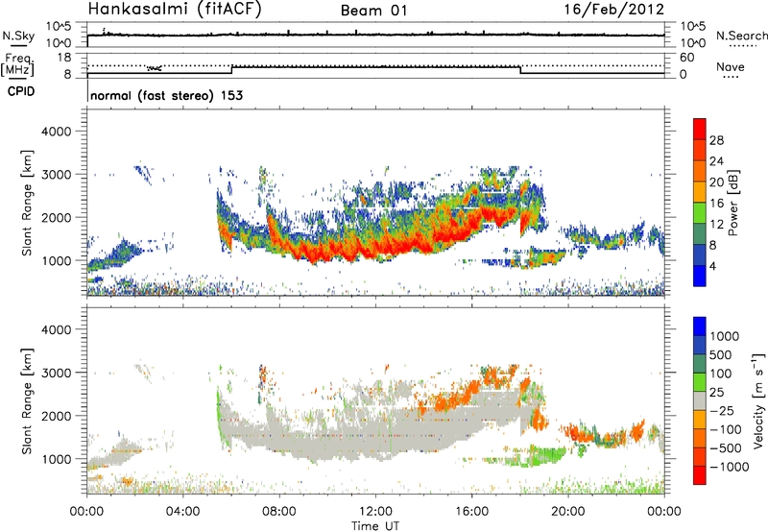Click the "4" tick on power colour bar
768x532 pixels.
[x=712, y=267]
